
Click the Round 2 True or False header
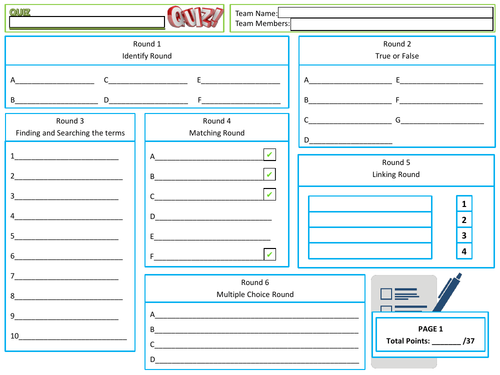click(397, 50)
